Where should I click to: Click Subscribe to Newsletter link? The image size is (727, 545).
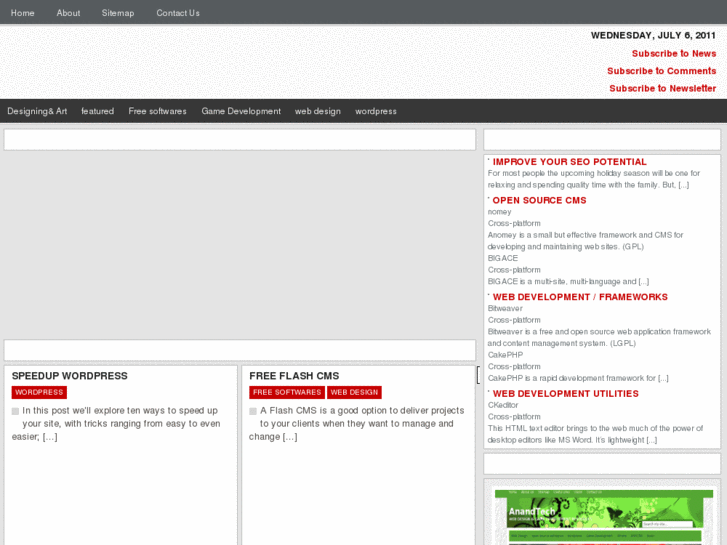[663, 88]
